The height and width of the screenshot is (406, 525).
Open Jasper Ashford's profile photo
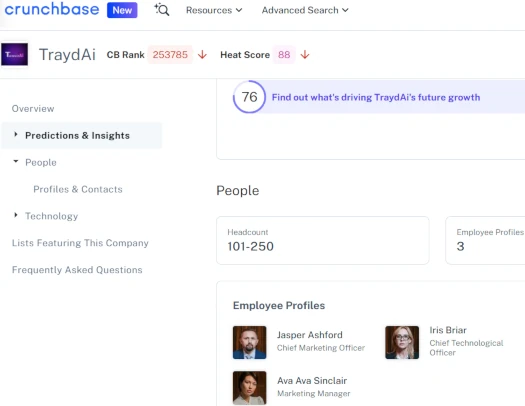249,342
